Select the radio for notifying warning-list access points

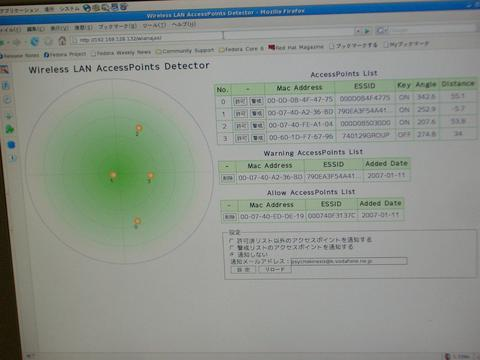click(232, 248)
